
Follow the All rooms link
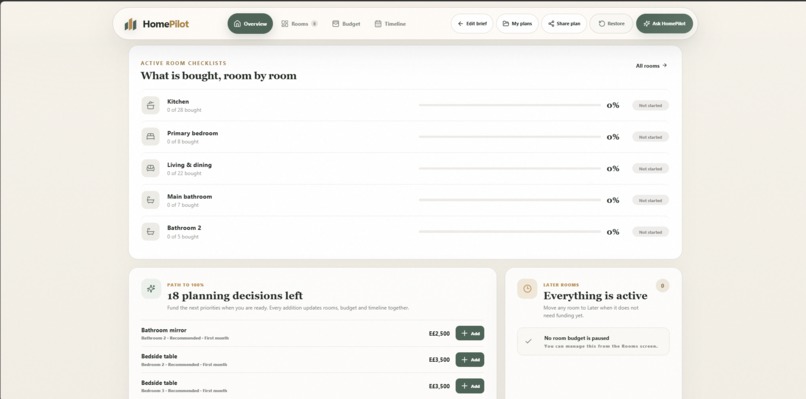click(651, 66)
